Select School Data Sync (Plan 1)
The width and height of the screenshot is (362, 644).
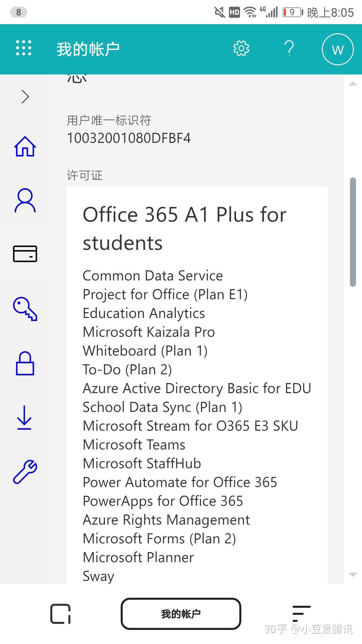[163, 407]
